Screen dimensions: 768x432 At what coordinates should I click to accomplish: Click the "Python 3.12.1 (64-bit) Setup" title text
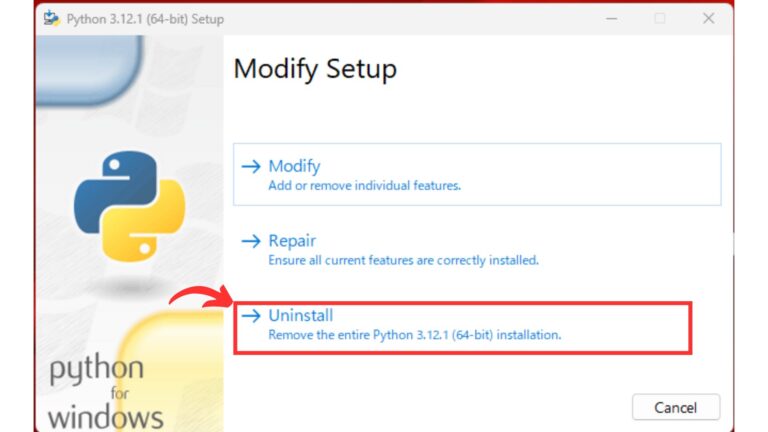(146, 19)
